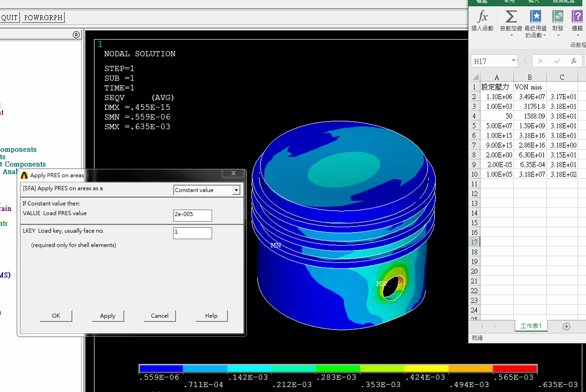Click Apply in the pressure dialog

108,316
